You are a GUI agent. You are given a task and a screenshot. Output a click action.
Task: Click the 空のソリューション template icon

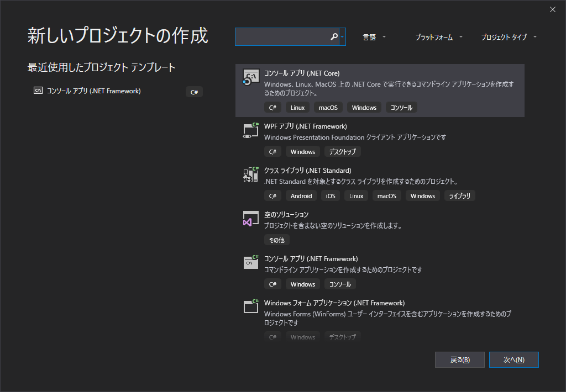coord(251,219)
